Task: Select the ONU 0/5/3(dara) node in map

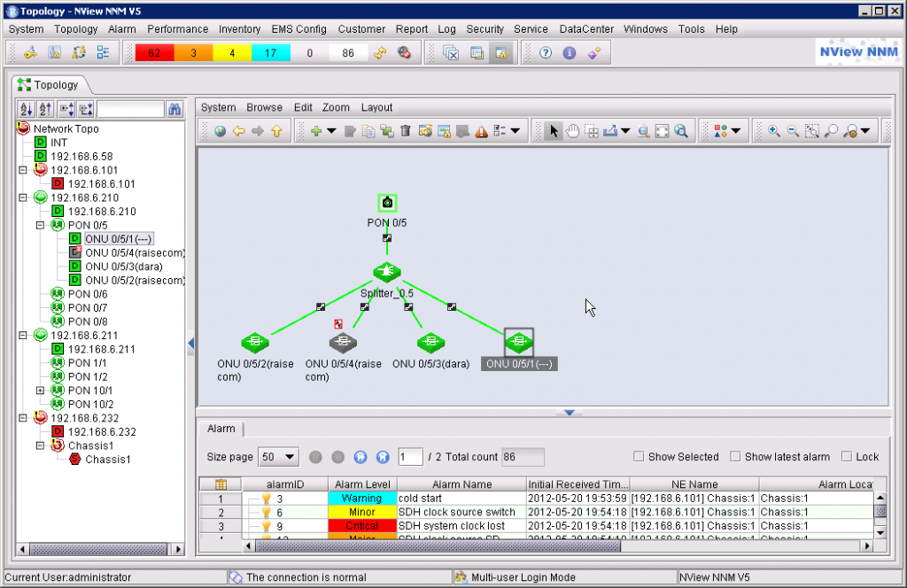Action: point(431,343)
